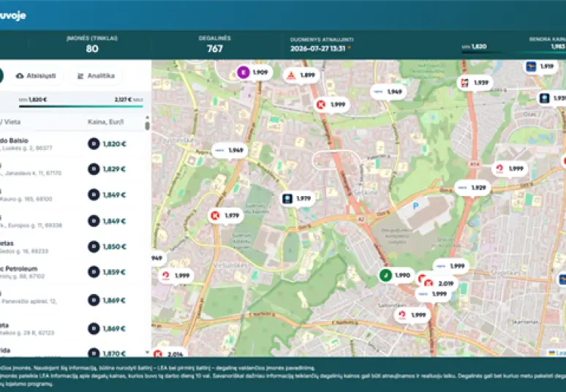Select the dark square marker priced 1.979
Screen dimensions: 566x392
(x=298, y=198)
